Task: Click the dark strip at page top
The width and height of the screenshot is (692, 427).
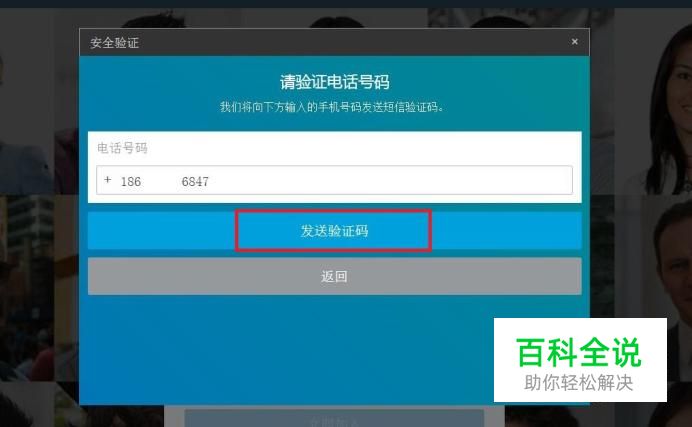Action: 346,4
